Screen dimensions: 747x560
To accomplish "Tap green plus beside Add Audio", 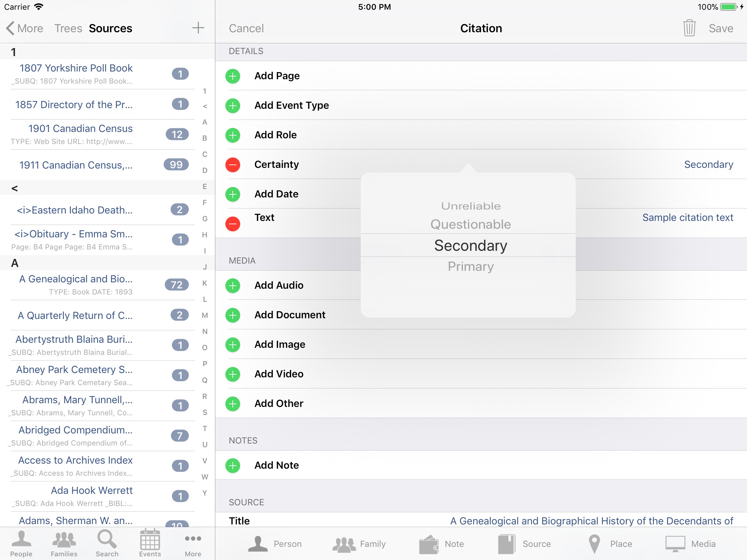I will [233, 286].
